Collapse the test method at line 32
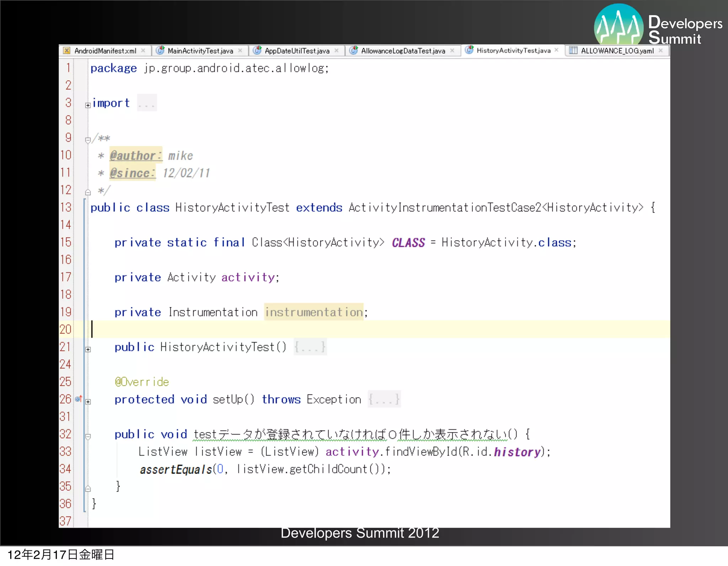Screen dimensions: 728x566 88,436
